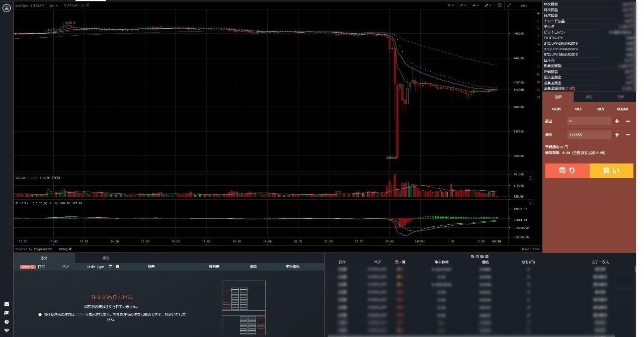
Task: Select the crosshair drawing tool
Action: 538,14
